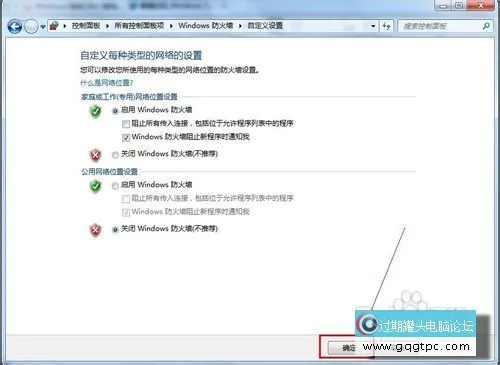The image size is (500, 365).
Task: Expand arrow after Windows 防火墙 breadcrumb
Action: coord(240,26)
